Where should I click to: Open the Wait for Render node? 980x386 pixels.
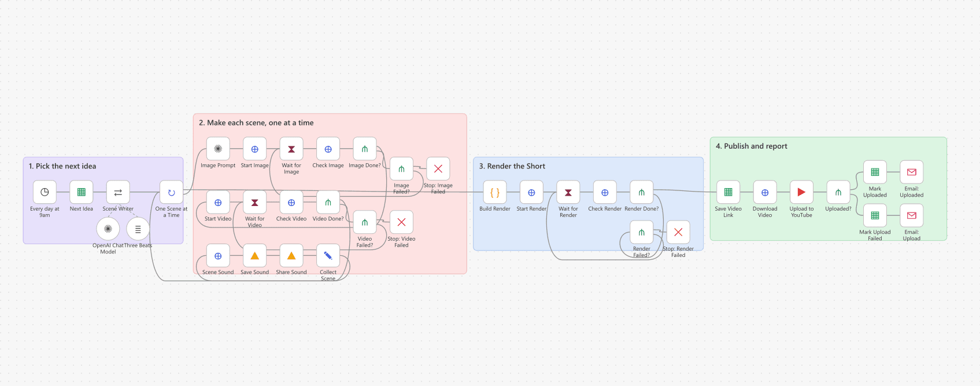568,192
